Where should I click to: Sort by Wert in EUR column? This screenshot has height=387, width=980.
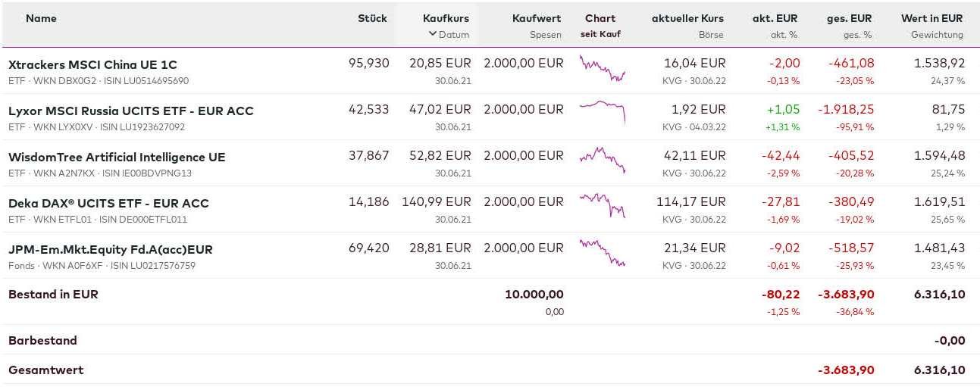click(x=931, y=18)
